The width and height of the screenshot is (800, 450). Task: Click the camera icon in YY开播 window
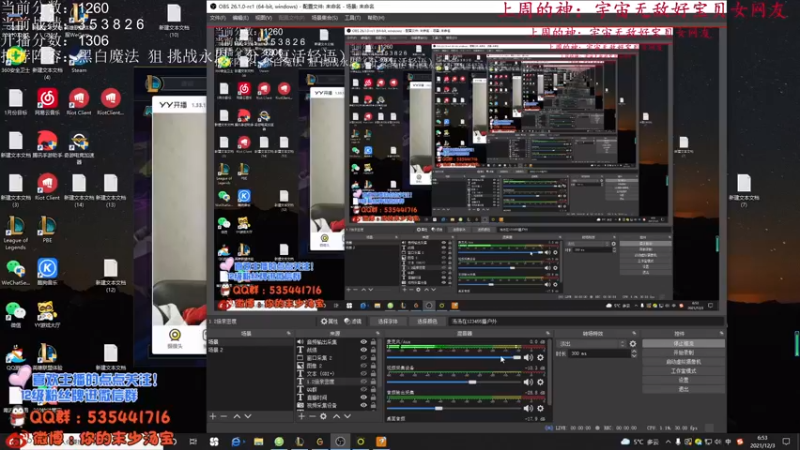click(x=174, y=337)
